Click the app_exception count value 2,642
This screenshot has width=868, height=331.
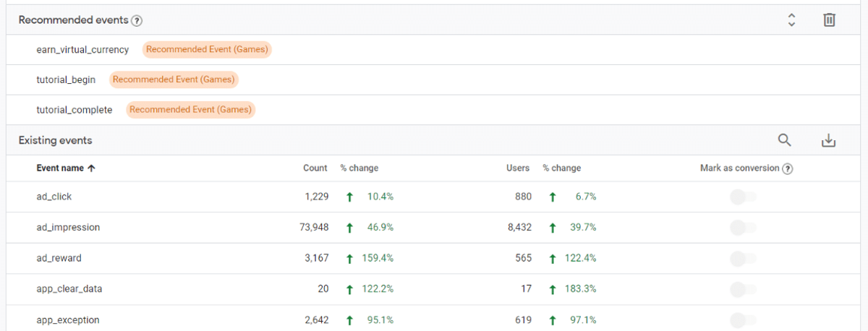[316, 319]
